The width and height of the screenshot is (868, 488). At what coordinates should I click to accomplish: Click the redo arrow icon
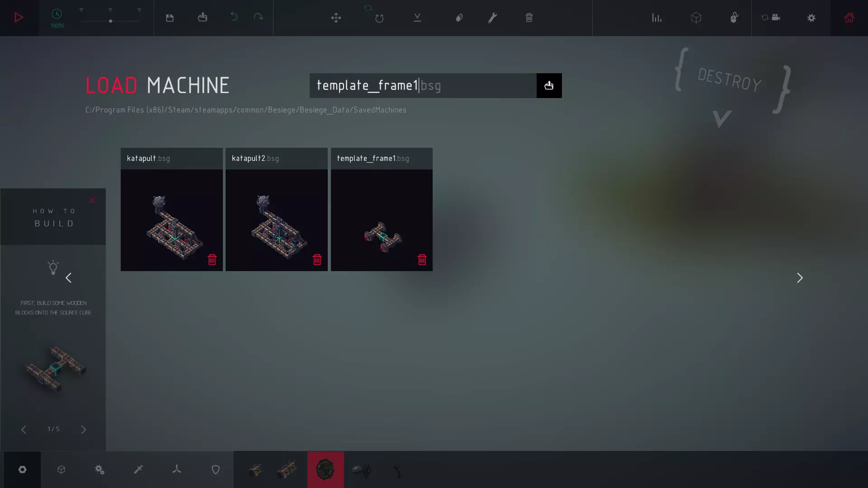click(258, 17)
